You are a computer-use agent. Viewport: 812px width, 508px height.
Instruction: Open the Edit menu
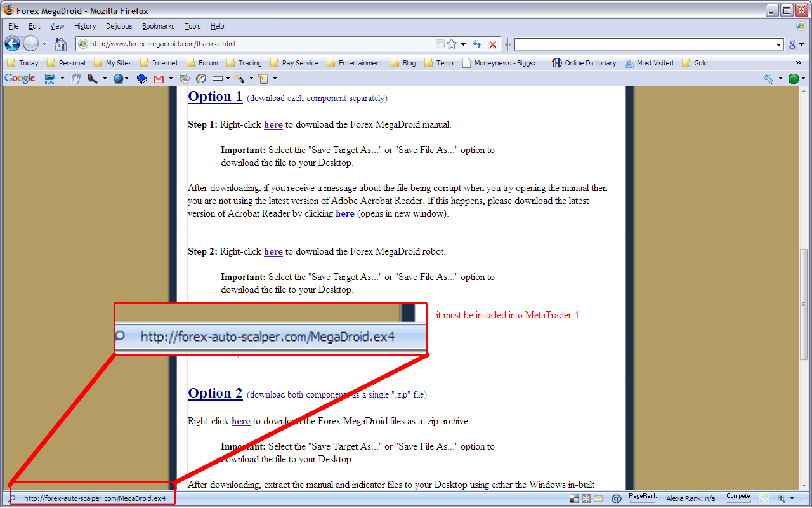34,26
